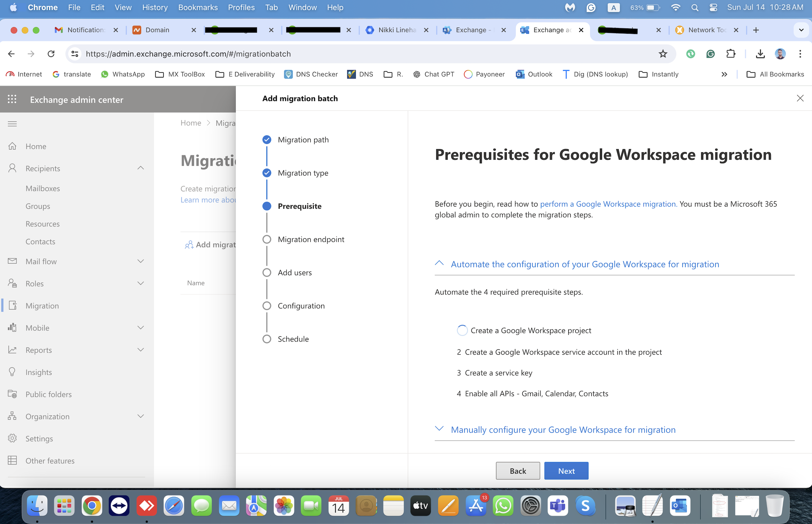Image resolution: width=812 pixels, height=524 pixels.
Task: Open Contacts under Recipients
Action: point(40,241)
